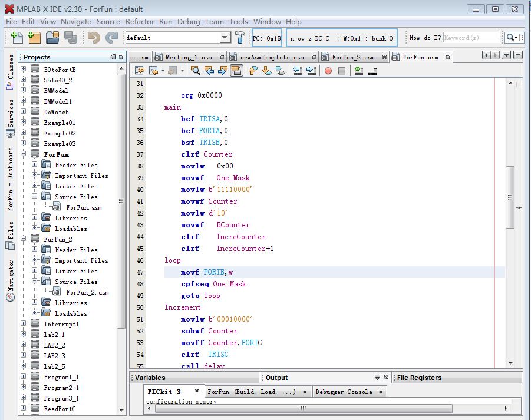Click the Undo arrow icon
The image size is (531, 420).
tap(93, 37)
